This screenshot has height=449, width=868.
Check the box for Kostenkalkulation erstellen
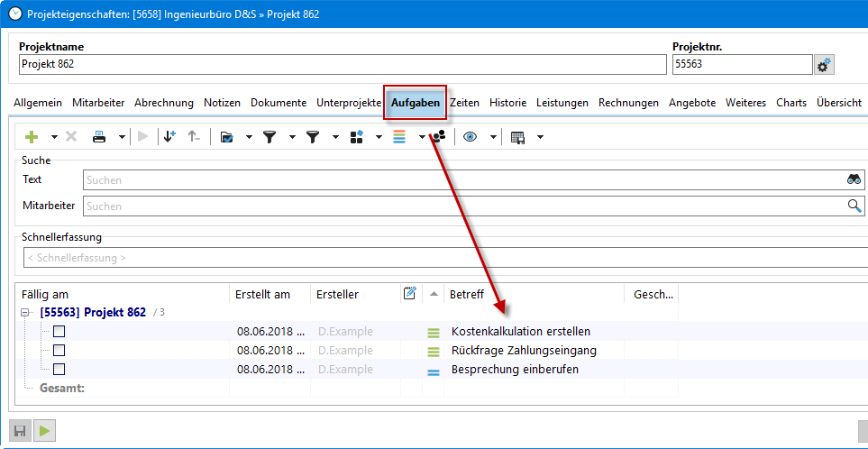[x=59, y=332]
